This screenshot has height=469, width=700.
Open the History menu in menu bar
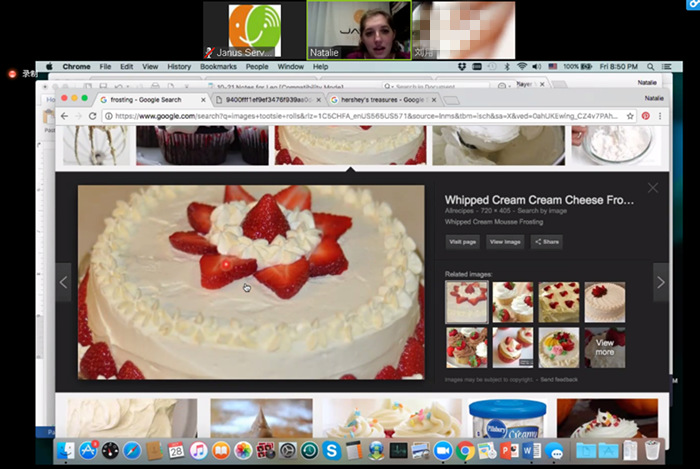(179, 66)
